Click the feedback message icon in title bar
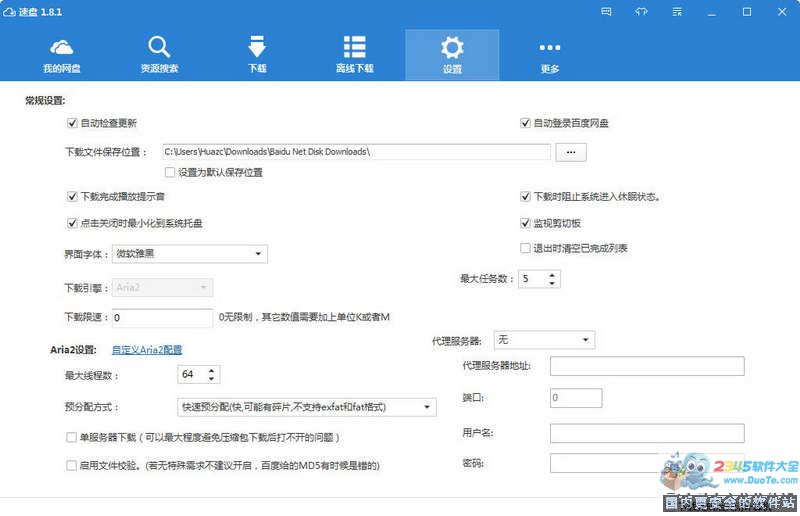Image resolution: width=800 pixels, height=516 pixels. (606, 12)
